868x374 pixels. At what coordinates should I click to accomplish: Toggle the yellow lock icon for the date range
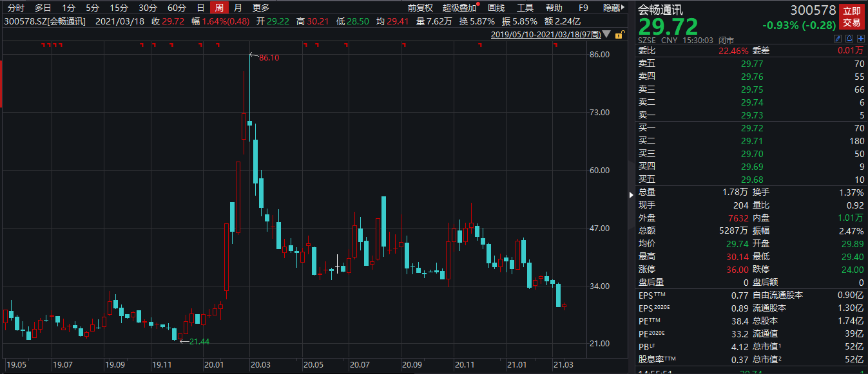tap(620, 35)
